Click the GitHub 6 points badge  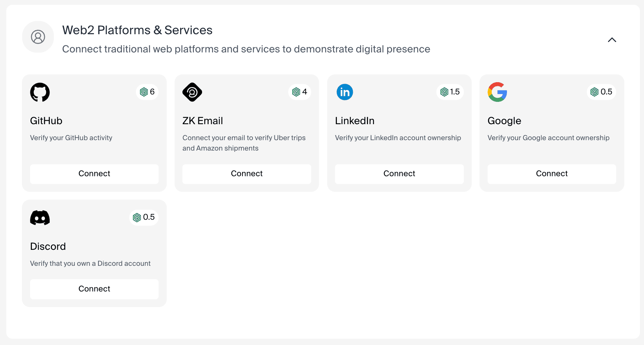(x=147, y=92)
